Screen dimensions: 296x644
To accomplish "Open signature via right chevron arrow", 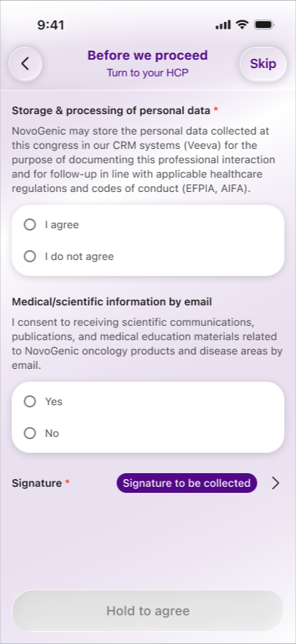I will [276, 483].
